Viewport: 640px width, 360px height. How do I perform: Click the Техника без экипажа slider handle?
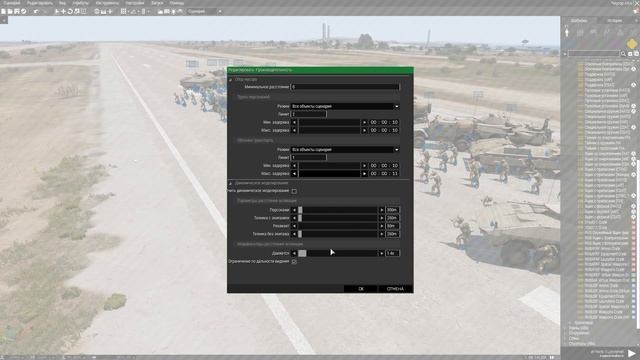point(300,234)
